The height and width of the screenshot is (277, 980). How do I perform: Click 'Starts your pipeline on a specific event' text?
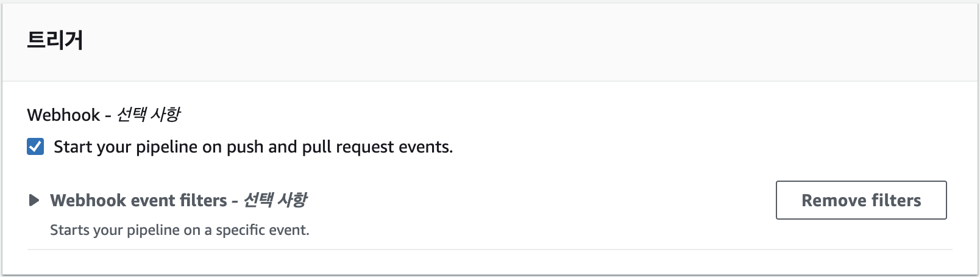pos(180,230)
